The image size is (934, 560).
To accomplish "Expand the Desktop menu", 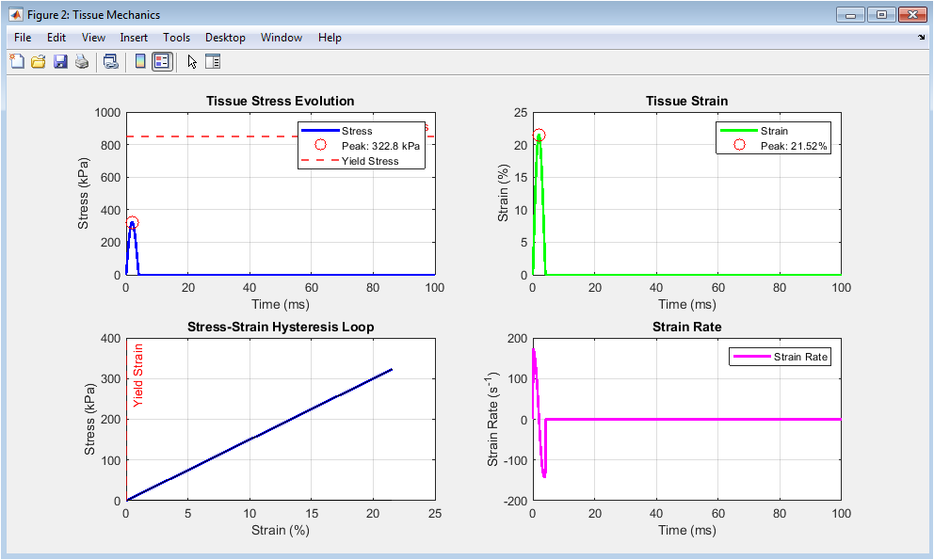I will click(225, 38).
